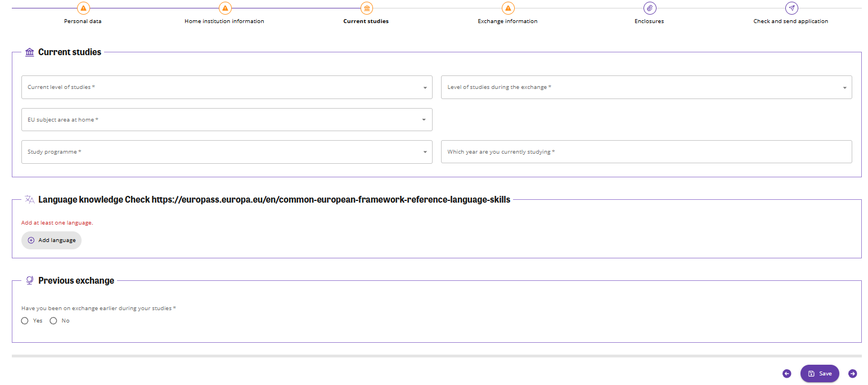Select No for previous exchange
This screenshot has height=385, width=868.
pos(53,321)
